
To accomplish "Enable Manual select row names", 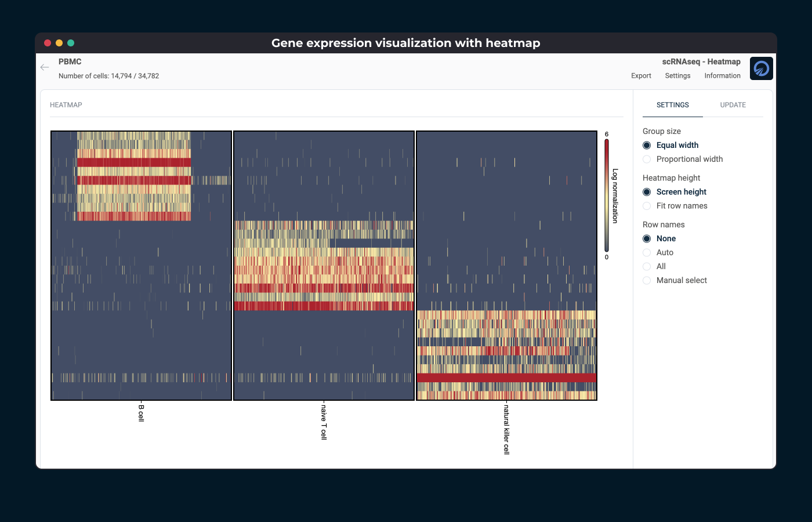I will (647, 281).
